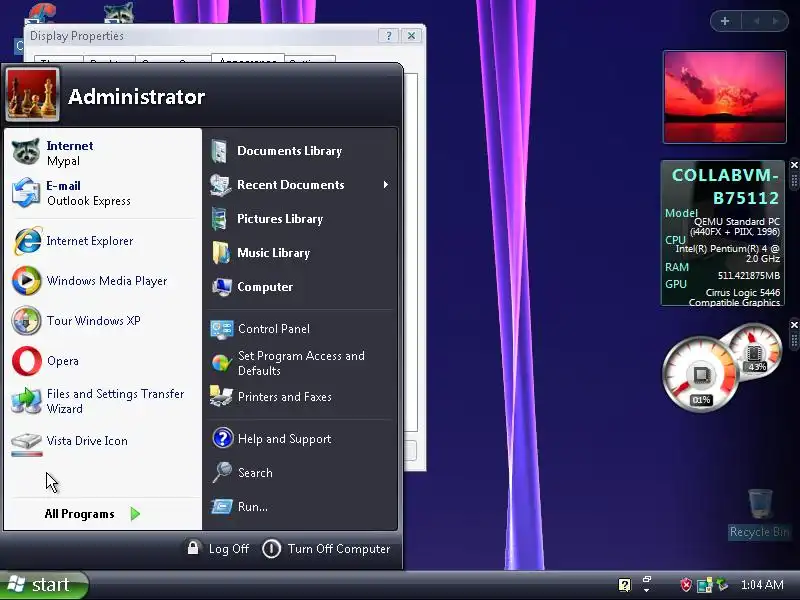Add a gadget with sidebar plus button
800x600 pixels.
[x=725, y=21]
